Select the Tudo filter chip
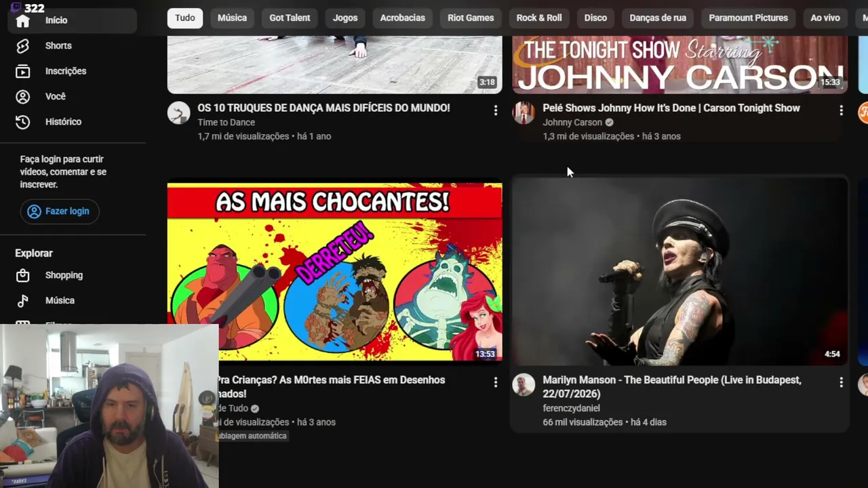 185,18
